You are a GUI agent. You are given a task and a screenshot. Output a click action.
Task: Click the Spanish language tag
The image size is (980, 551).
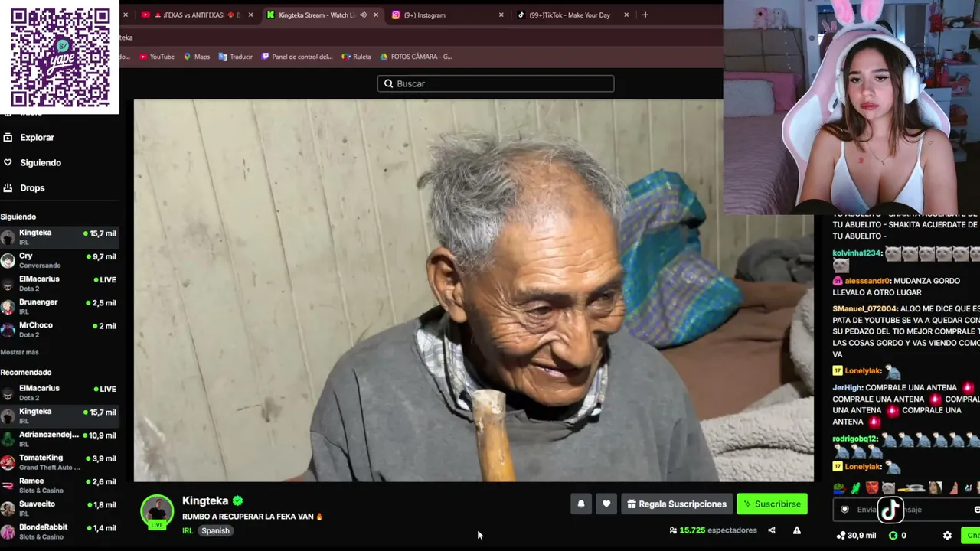coord(215,531)
